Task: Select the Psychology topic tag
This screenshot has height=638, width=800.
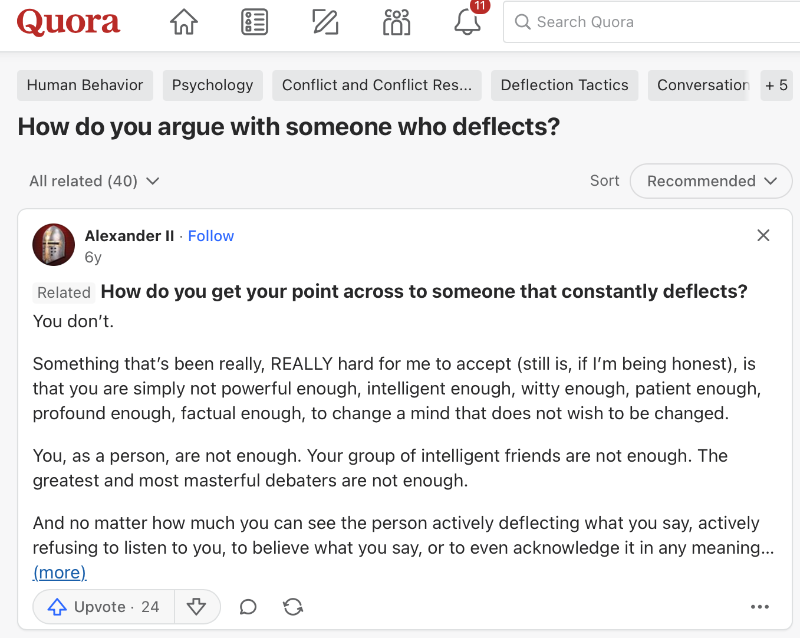Action: (213, 85)
